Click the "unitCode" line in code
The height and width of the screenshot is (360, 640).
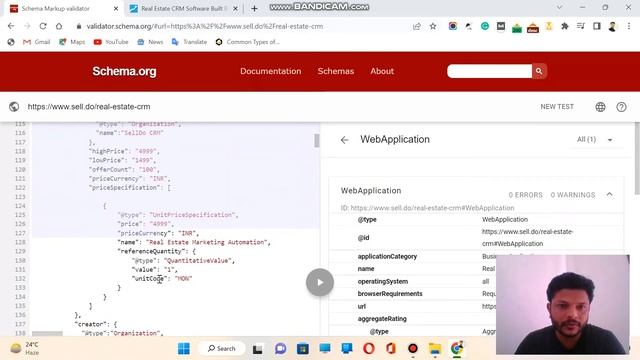coord(162,278)
